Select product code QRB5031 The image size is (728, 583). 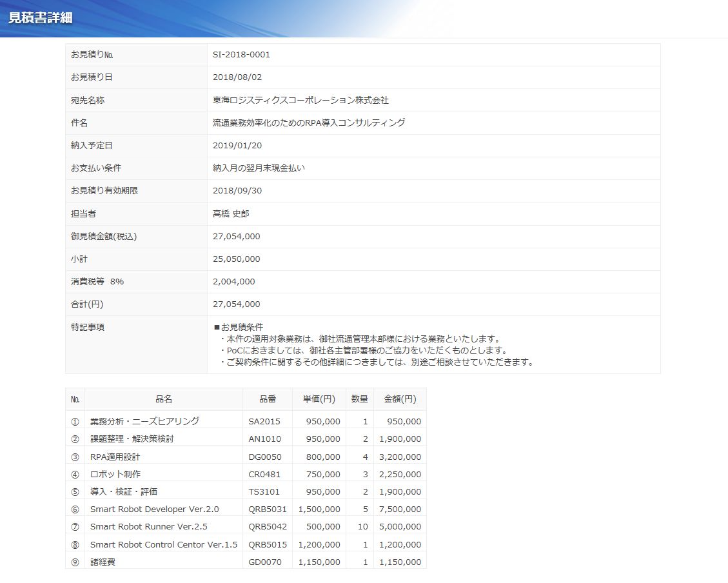268,509
